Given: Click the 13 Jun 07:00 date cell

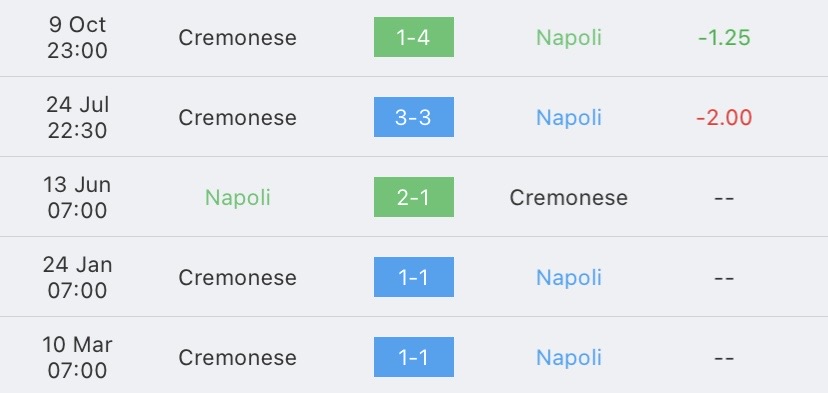Looking at the screenshot, I should click(77, 198).
